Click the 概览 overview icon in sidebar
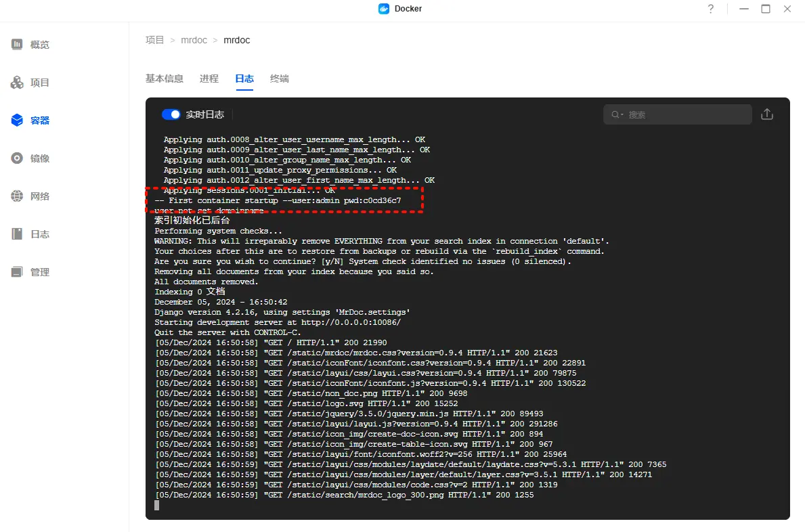Viewport: 805px width, 532px height. point(18,45)
